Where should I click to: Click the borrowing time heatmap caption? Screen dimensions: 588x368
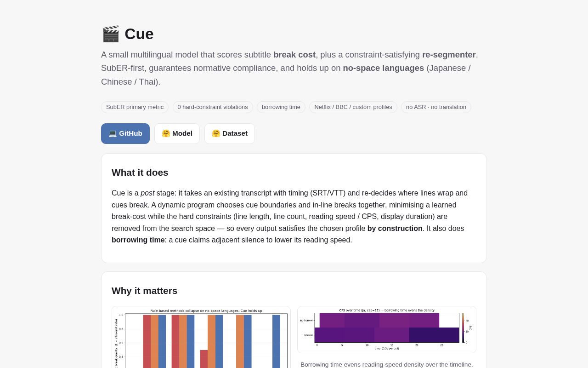[x=387, y=364]
